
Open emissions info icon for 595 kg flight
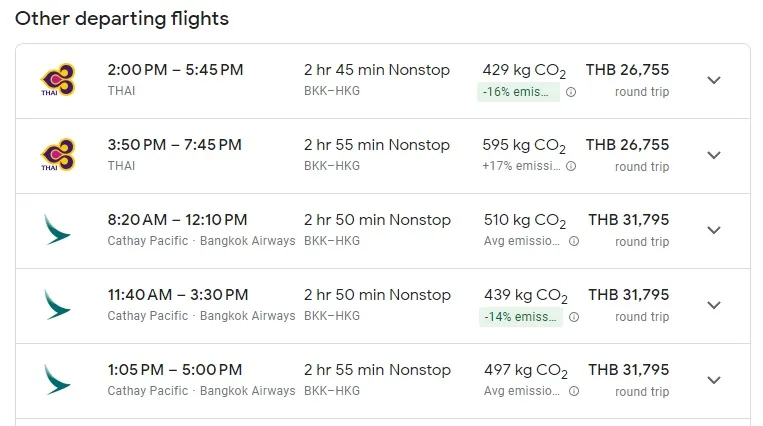click(x=571, y=166)
